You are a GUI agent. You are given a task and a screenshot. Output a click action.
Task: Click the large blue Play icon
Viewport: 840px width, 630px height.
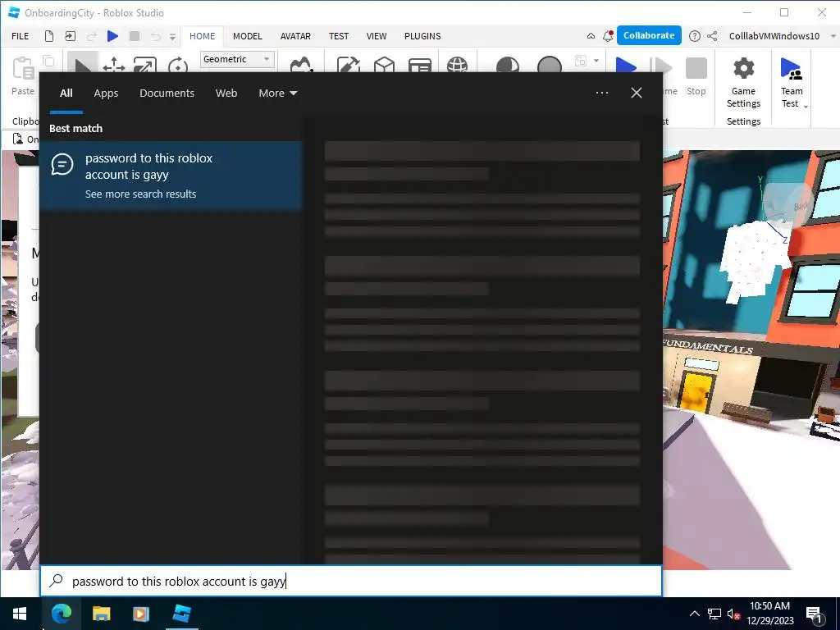pos(626,64)
